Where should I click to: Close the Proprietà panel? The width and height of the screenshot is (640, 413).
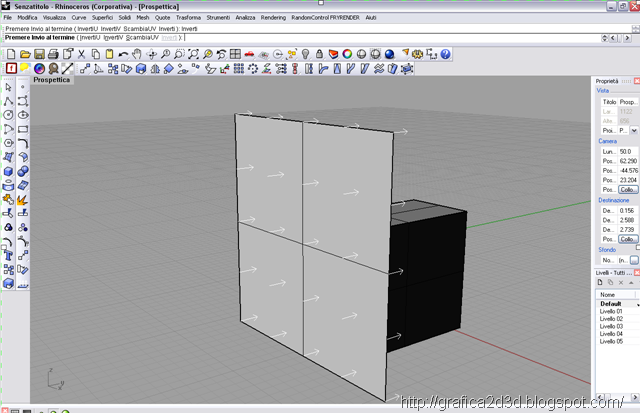point(635,80)
